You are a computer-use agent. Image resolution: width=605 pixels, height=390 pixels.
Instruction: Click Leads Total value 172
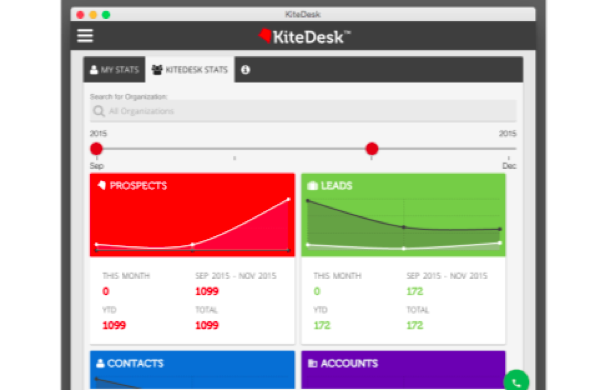tap(415, 325)
